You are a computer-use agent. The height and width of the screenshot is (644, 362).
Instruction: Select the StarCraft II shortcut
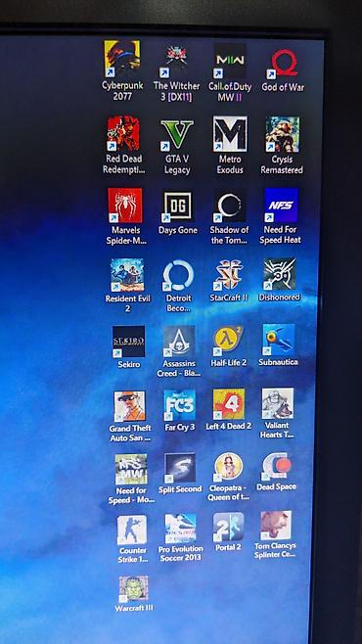point(229,275)
